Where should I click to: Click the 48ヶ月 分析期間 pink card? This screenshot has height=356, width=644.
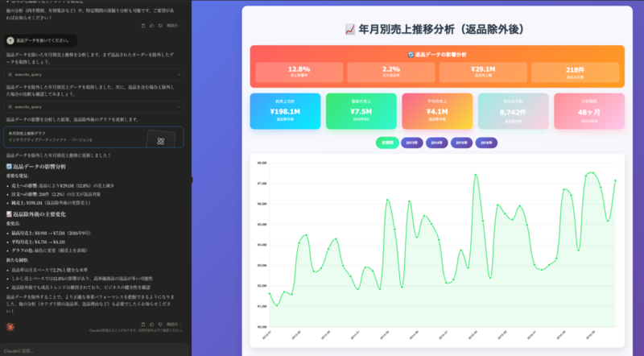tap(589, 111)
